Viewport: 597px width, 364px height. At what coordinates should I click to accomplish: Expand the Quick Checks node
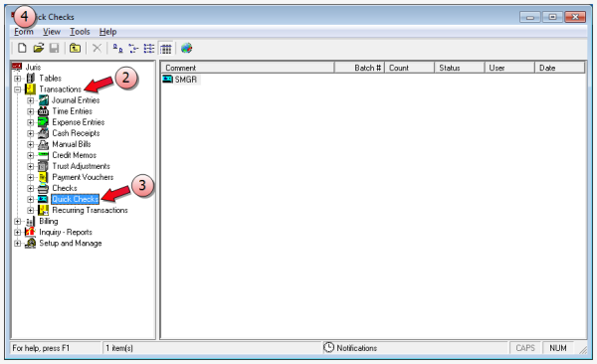click(x=31, y=200)
